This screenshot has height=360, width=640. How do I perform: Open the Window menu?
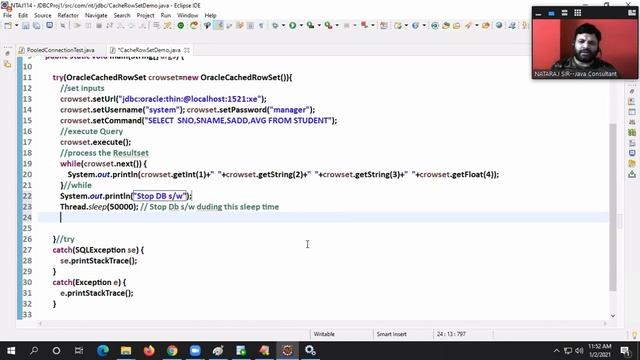[187, 16]
